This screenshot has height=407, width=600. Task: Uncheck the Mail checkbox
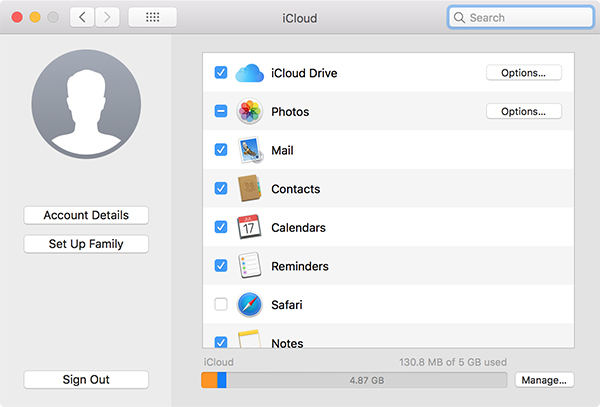click(221, 150)
